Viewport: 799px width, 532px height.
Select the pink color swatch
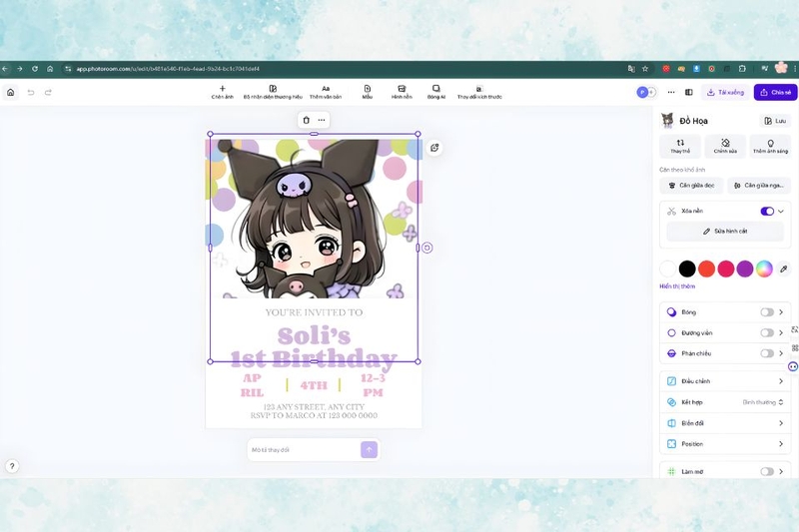(726, 268)
